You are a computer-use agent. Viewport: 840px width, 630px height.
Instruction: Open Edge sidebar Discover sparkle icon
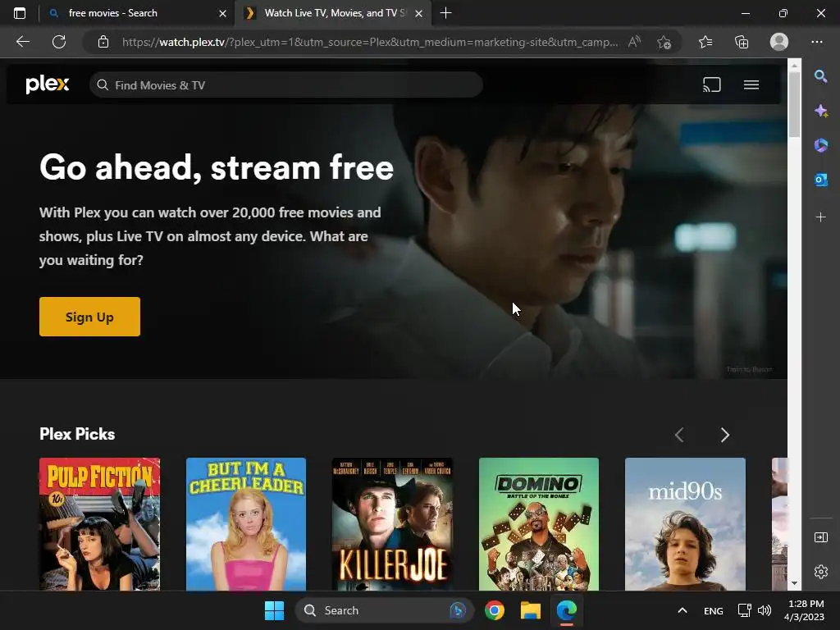(820, 111)
